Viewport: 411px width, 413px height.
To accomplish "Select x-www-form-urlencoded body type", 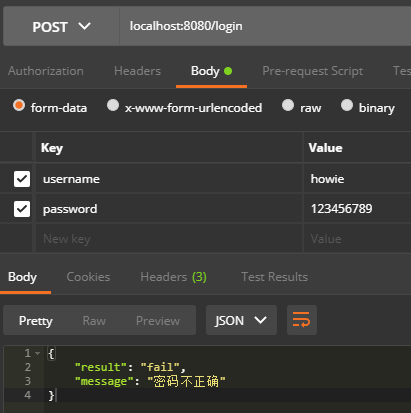I will 113,105.
